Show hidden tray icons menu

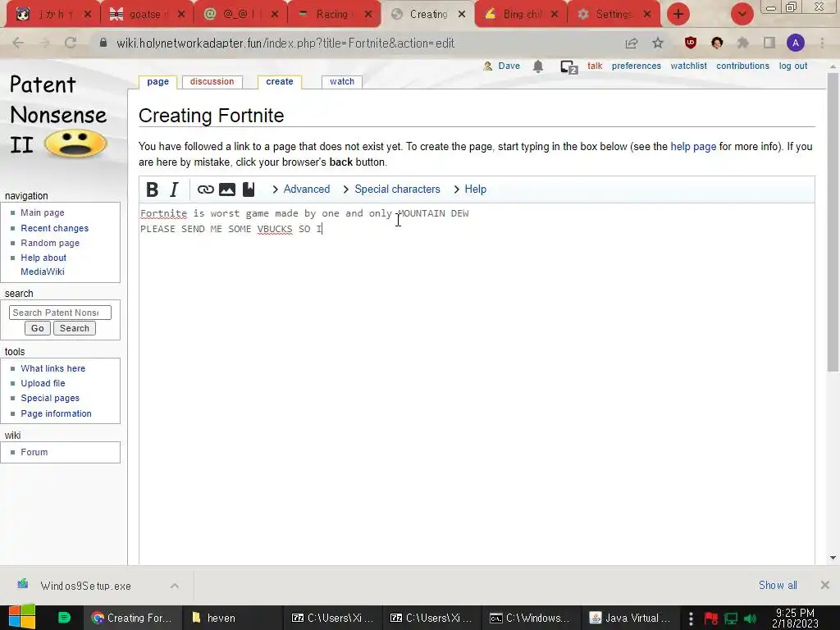(x=691, y=619)
